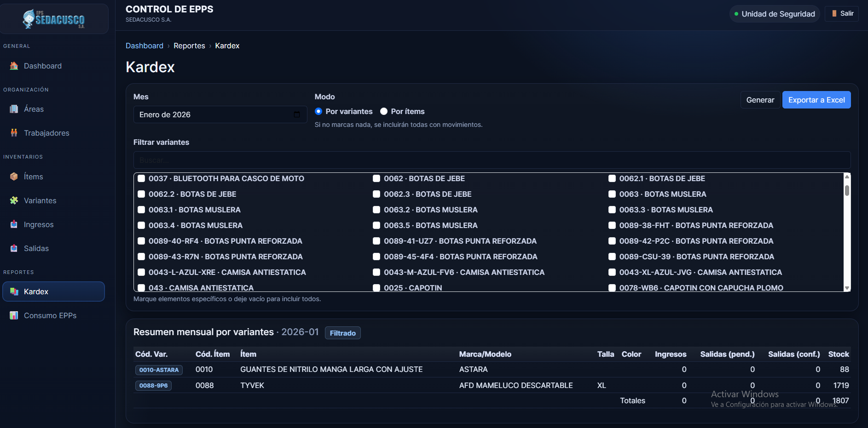
Task: Open the month picker calendar icon
Action: [x=297, y=114]
